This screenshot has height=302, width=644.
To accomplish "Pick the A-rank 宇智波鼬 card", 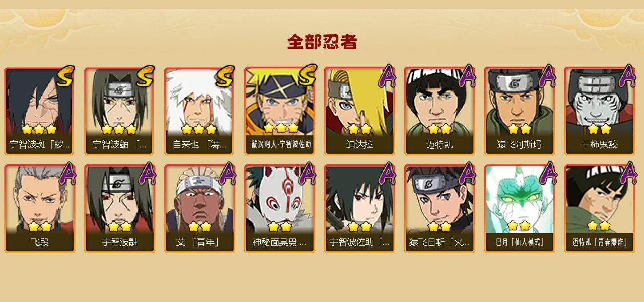I will click(x=120, y=209).
